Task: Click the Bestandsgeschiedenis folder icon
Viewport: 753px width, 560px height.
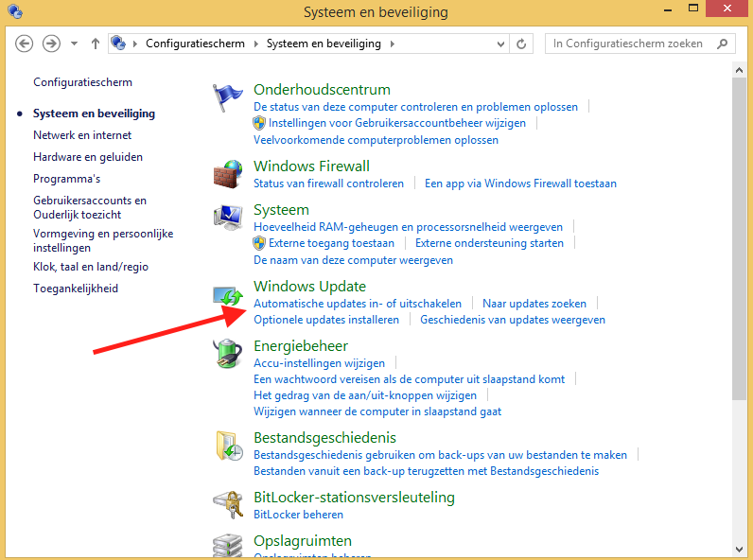Action: 228,446
